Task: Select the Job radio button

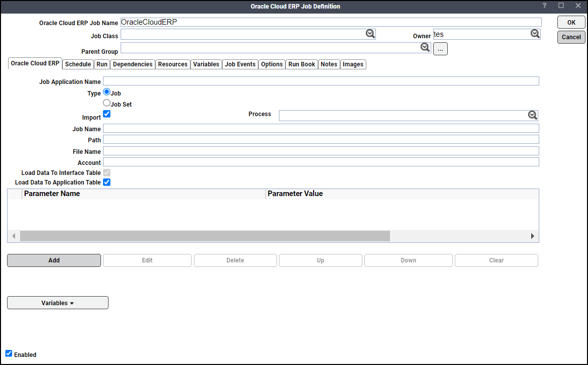Action: pos(107,92)
